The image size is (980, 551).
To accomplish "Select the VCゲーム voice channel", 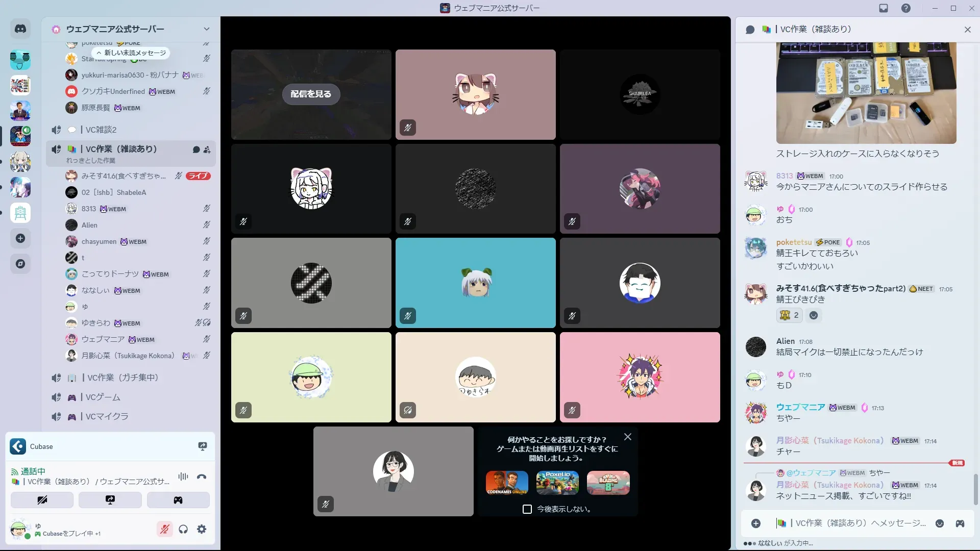I will (x=103, y=397).
